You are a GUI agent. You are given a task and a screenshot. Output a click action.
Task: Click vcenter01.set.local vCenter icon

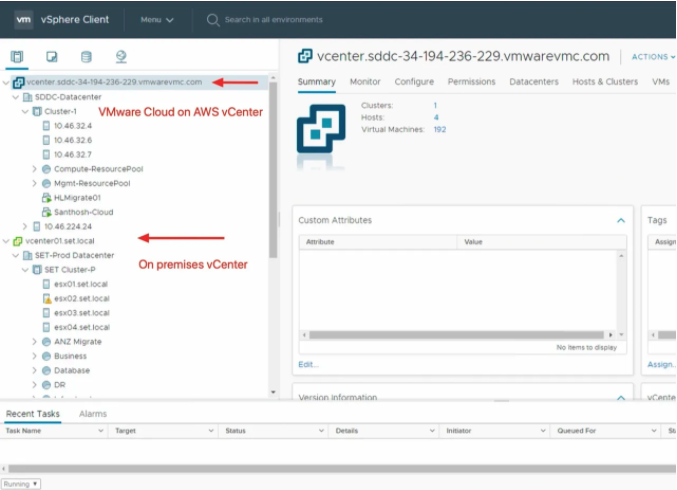(18, 241)
